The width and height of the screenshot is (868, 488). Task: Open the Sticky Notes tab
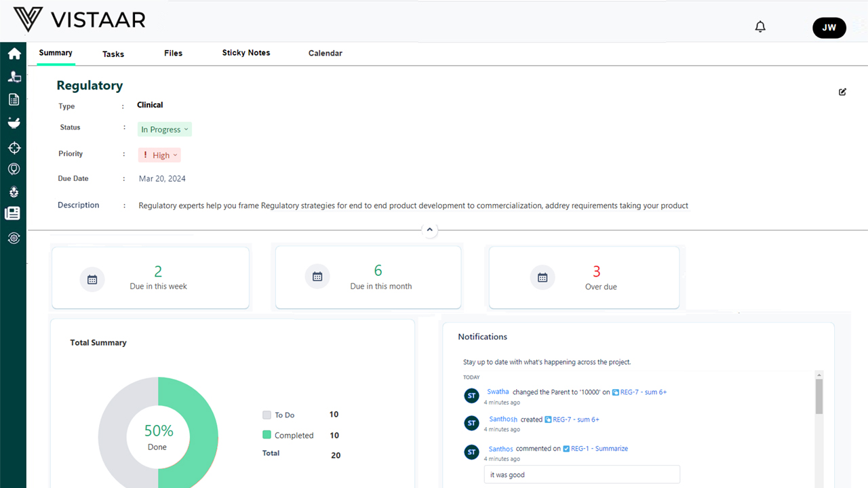pos(246,53)
